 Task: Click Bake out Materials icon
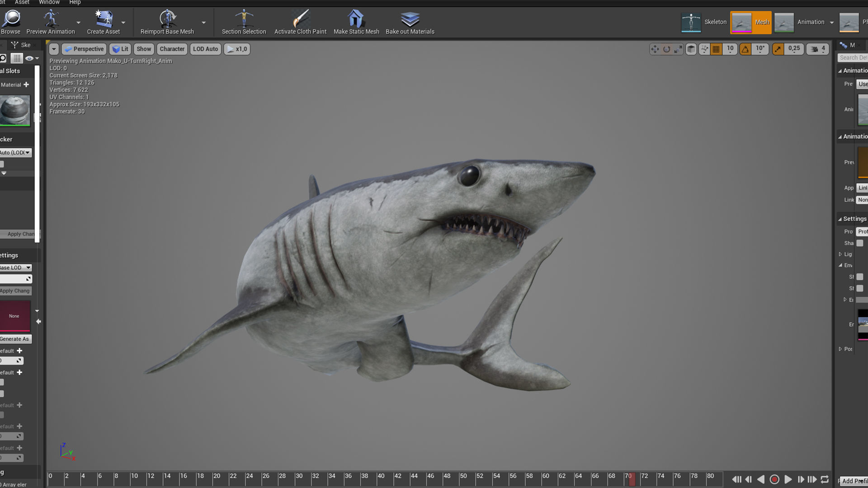click(410, 19)
